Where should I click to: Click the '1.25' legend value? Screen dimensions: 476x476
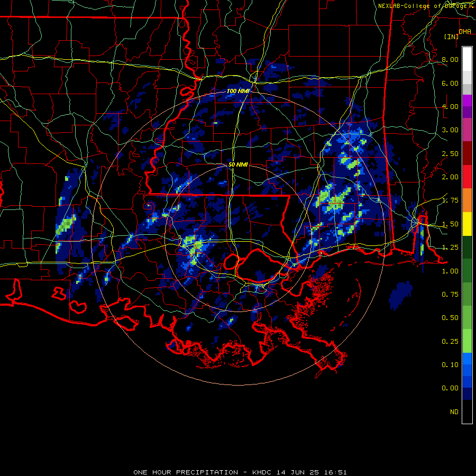[x=450, y=248]
